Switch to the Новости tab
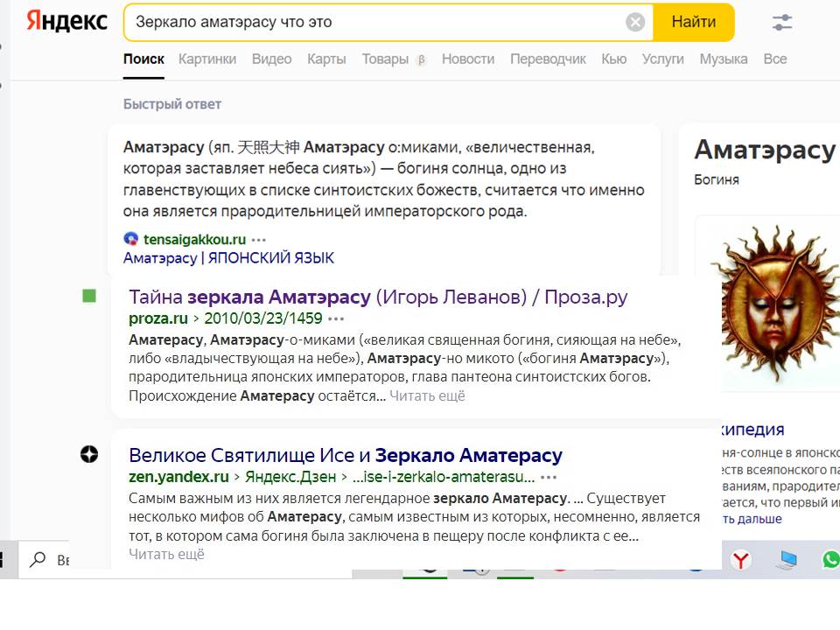This screenshot has height=630, width=840. tap(467, 59)
